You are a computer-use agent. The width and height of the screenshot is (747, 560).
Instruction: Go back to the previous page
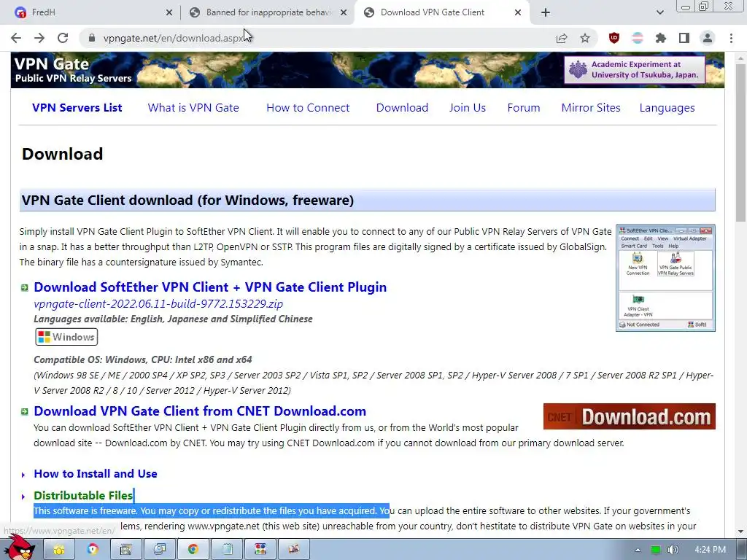16,38
